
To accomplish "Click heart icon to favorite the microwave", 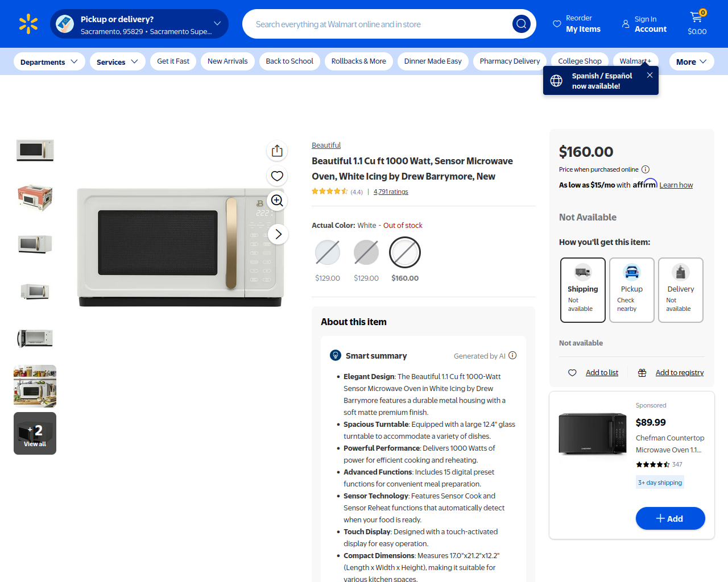I will coord(277,176).
